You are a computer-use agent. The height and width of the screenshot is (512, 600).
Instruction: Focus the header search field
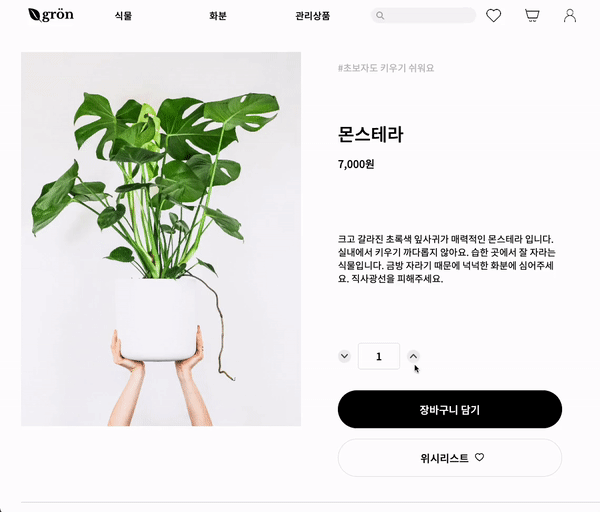[x=423, y=15]
